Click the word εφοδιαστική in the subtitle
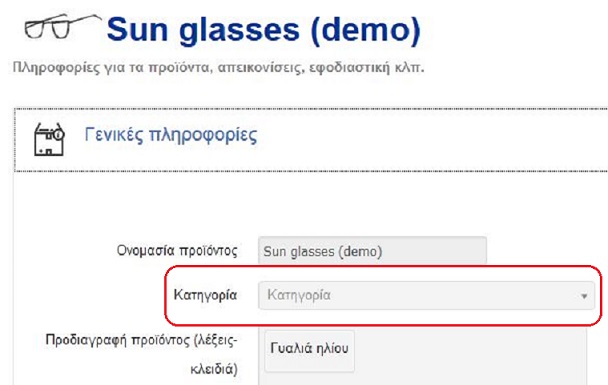608x385 pixels. coord(349,67)
